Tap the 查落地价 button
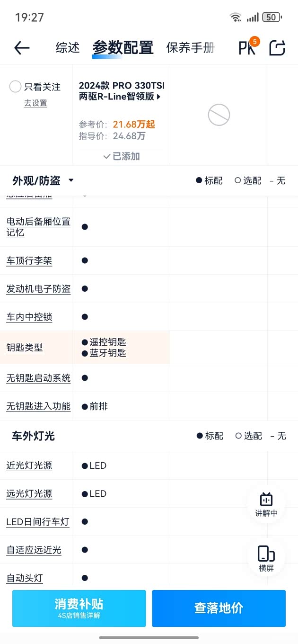This screenshot has width=298, height=644. tap(219, 608)
